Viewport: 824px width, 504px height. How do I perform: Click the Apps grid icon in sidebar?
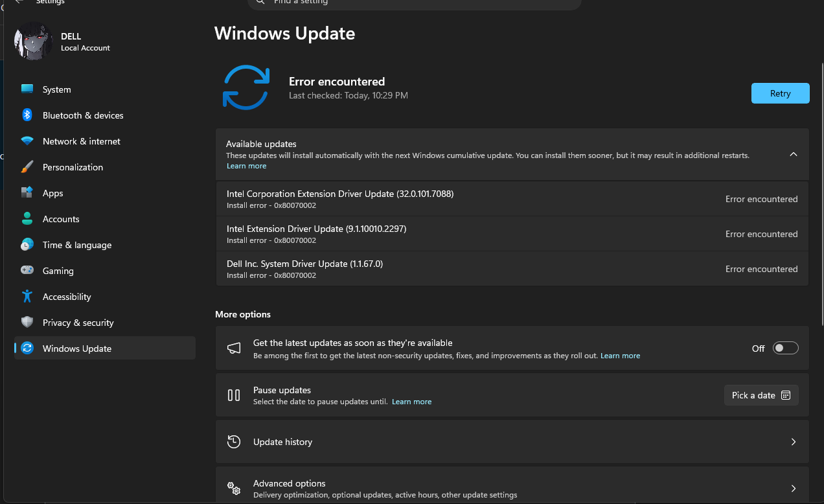(27, 193)
